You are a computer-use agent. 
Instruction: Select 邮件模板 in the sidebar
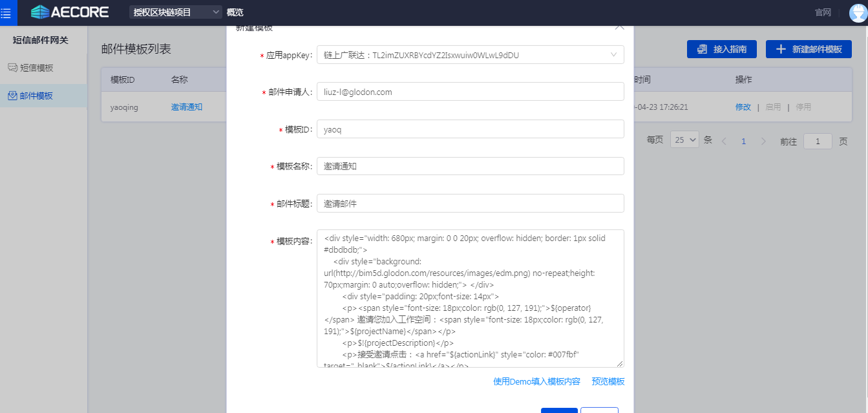click(x=36, y=96)
